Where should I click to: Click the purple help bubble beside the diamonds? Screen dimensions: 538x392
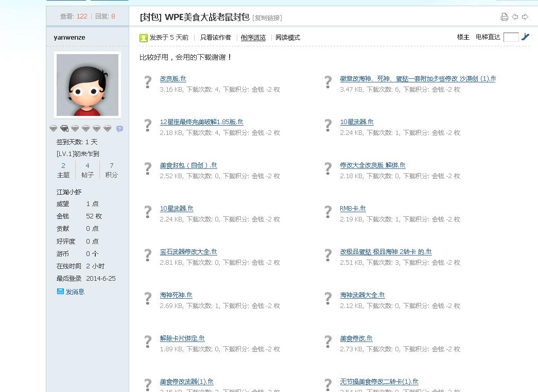pos(119,129)
